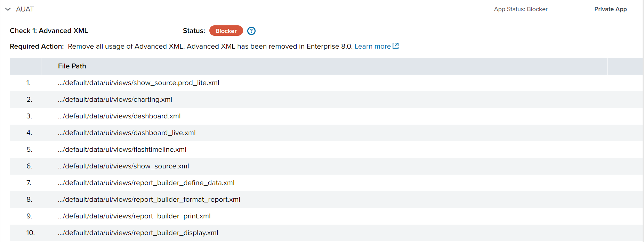Open the Learn more link
644x242 pixels.
pyautogui.click(x=372, y=46)
